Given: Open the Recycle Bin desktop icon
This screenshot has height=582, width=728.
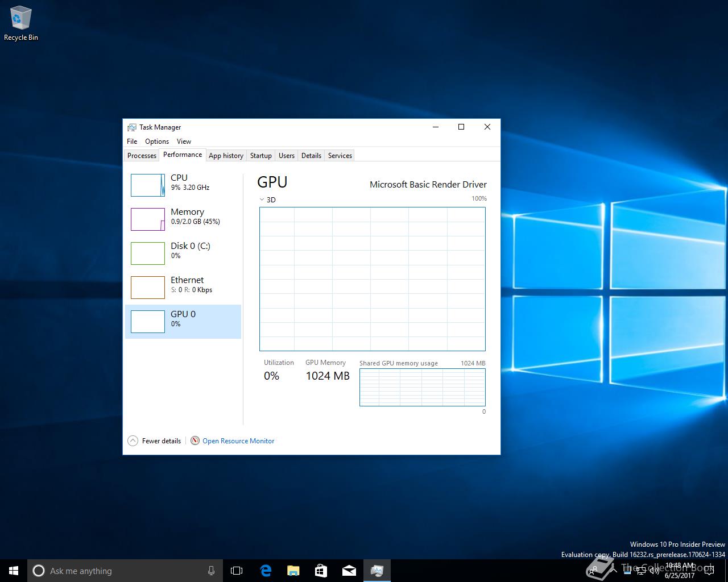Looking at the screenshot, I should 21,23.
